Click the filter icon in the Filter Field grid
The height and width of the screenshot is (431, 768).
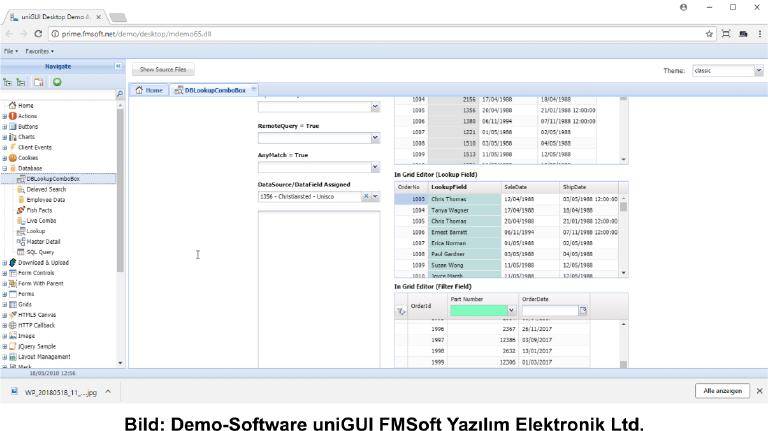[x=402, y=311]
